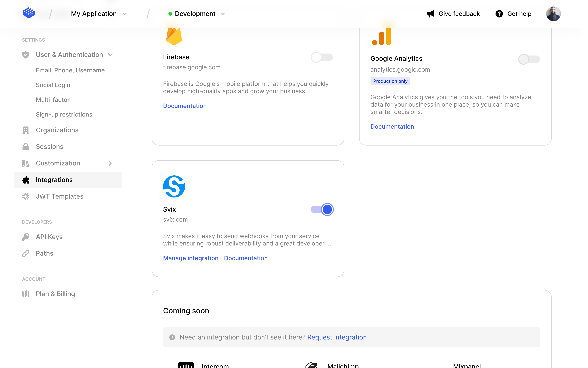Select Integrations in sidebar
588x368 pixels.
coord(68,180)
